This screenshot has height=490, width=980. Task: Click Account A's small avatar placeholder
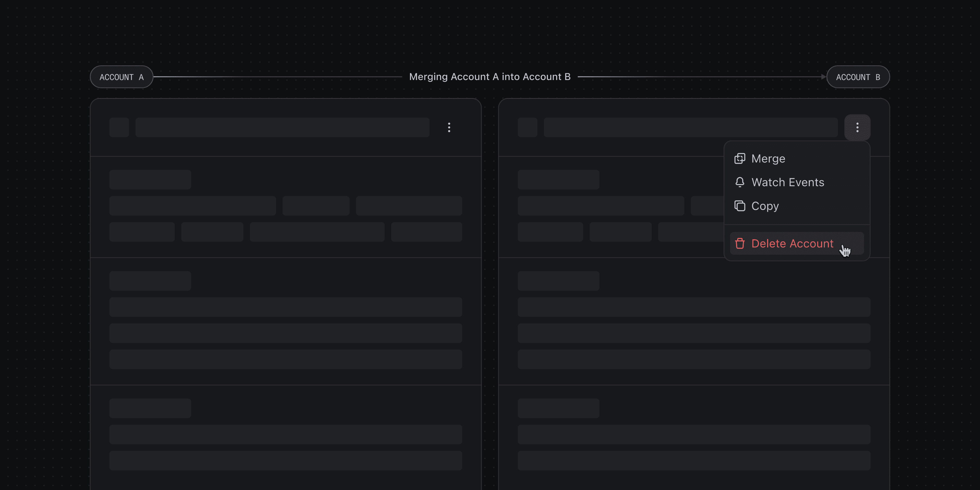[119, 127]
